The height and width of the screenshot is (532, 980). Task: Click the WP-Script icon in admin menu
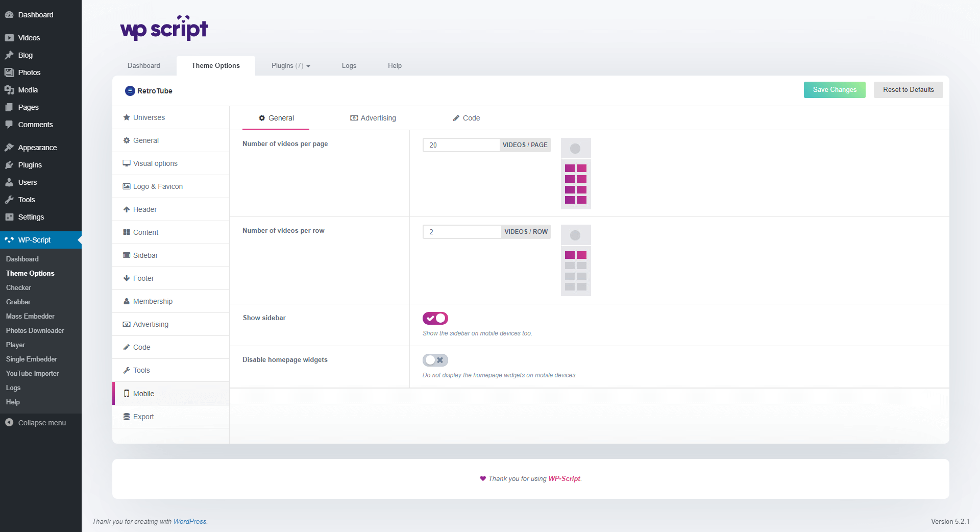pos(9,240)
